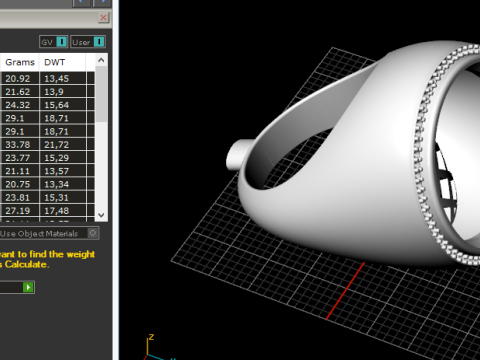Screen dimensions: 480x360
Task: Select the 13,45 DWT cell
Action: tap(63, 79)
